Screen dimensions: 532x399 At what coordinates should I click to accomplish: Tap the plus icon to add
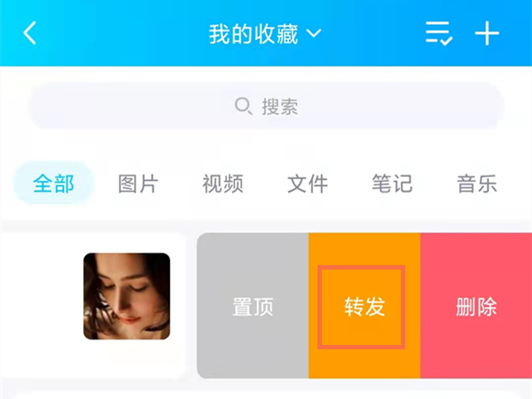click(488, 34)
